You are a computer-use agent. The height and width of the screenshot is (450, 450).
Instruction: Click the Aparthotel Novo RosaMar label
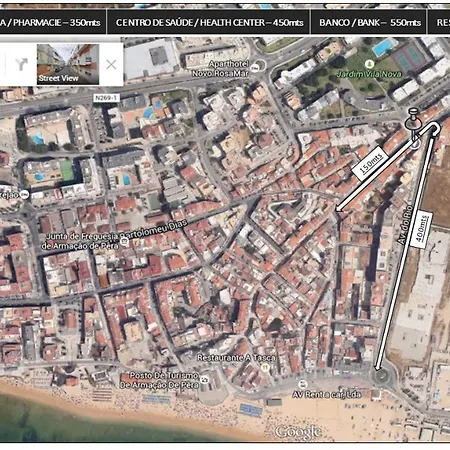(220, 69)
